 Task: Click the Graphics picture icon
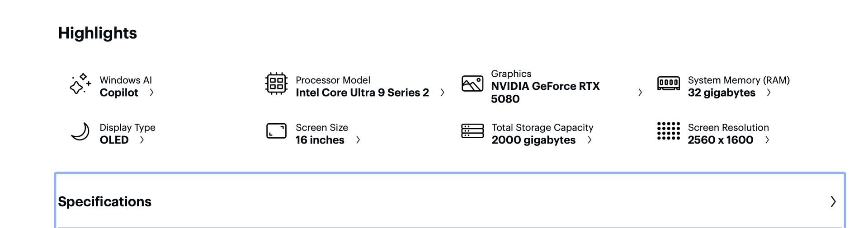coord(472,84)
